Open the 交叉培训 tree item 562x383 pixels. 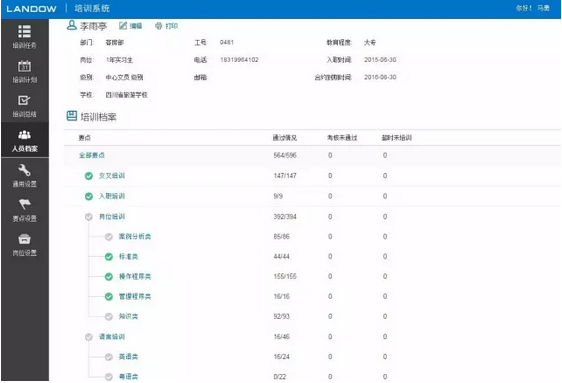[x=112, y=176]
